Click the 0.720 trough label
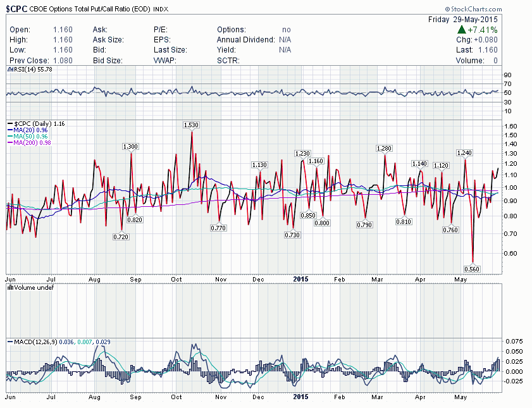Viewport: 532px width, 408px height. point(121,237)
